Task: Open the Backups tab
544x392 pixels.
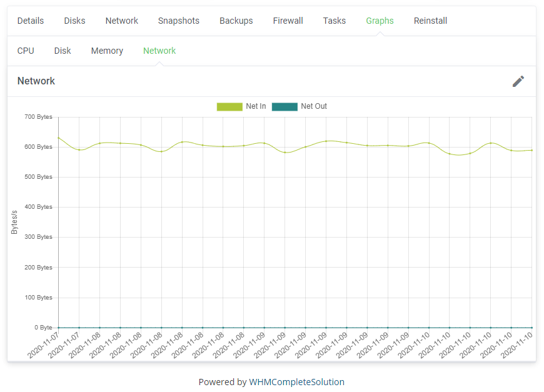Action: click(236, 21)
